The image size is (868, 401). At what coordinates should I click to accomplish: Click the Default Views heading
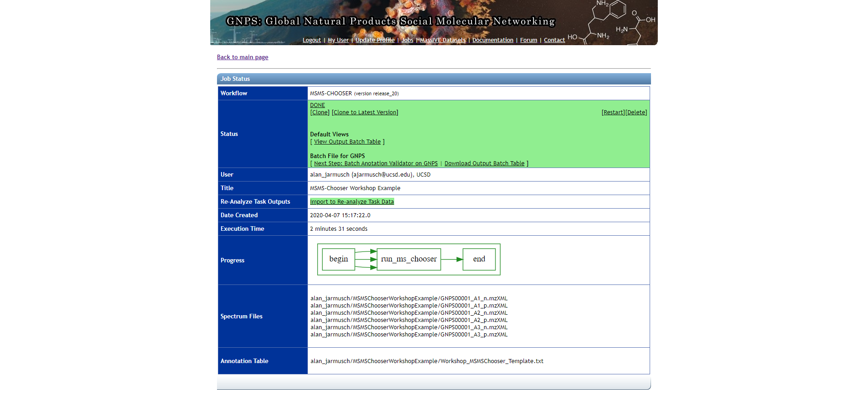pyautogui.click(x=329, y=135)
